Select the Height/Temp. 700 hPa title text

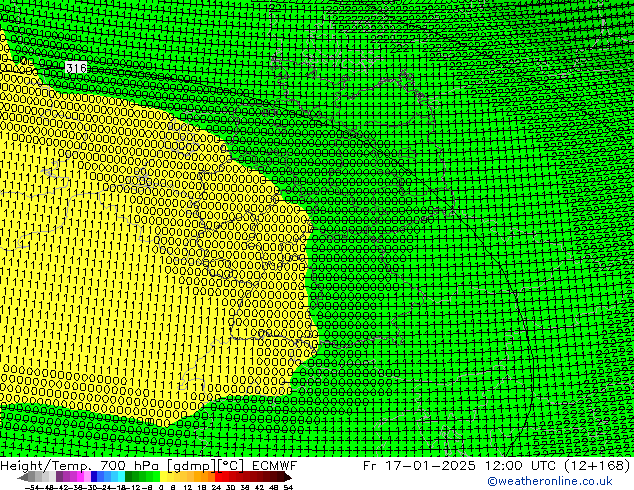tap(80, 466)
